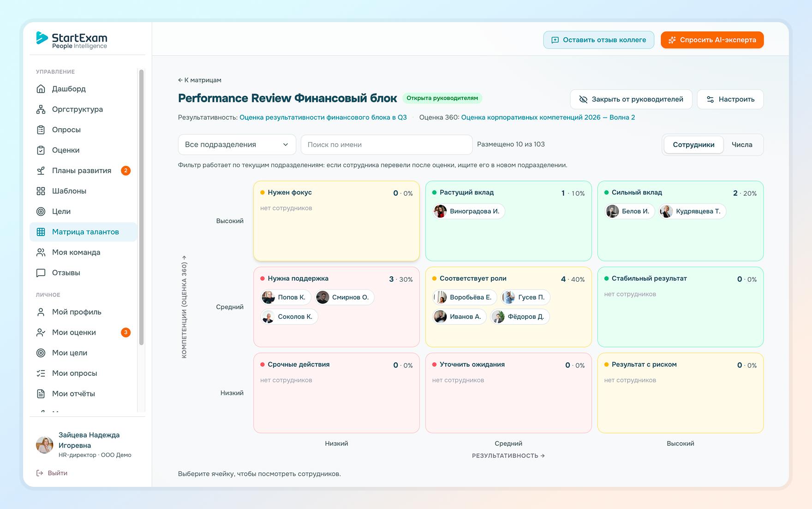This screenshot has width=812, height=509.
Task: Click the Опросы clipboard icon
Action: coord(41,130)
